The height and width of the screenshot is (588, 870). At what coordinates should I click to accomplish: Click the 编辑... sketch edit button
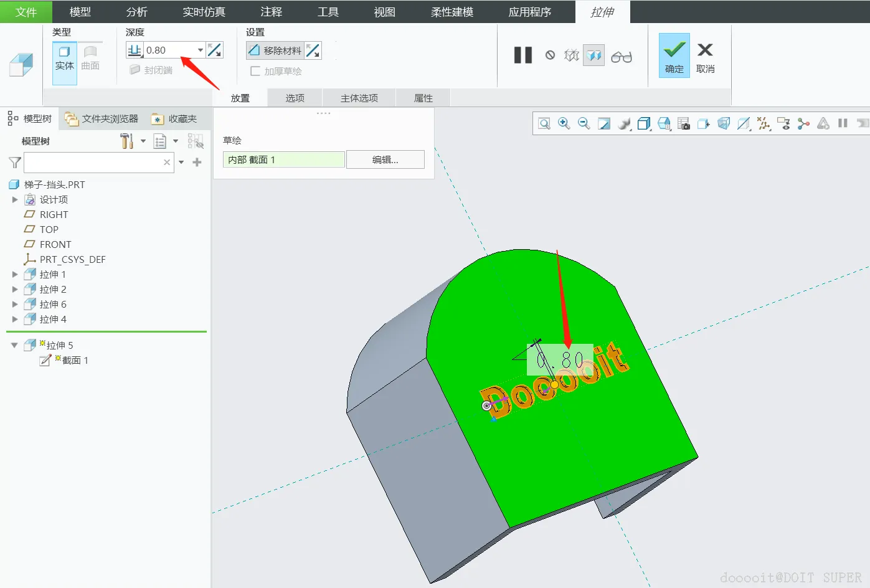385,159
